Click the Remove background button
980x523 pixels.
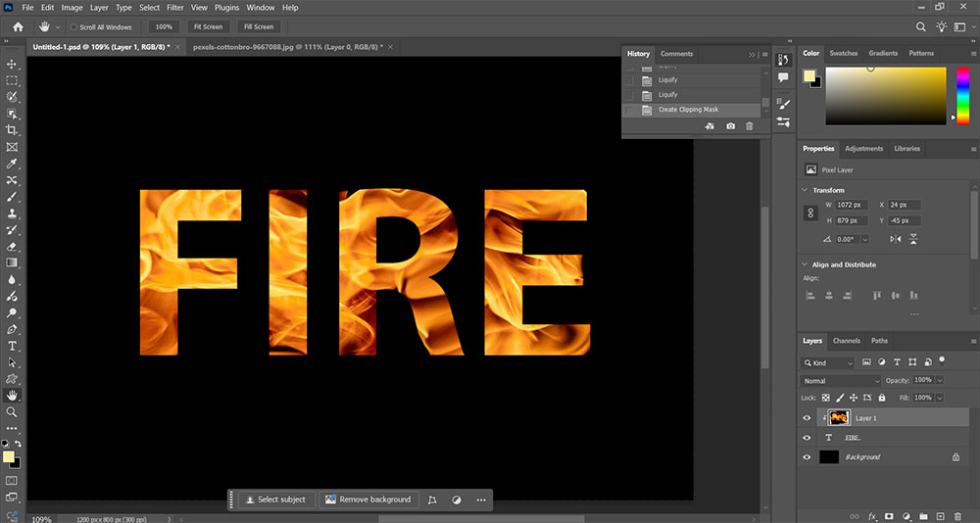[x=368, y=499]
